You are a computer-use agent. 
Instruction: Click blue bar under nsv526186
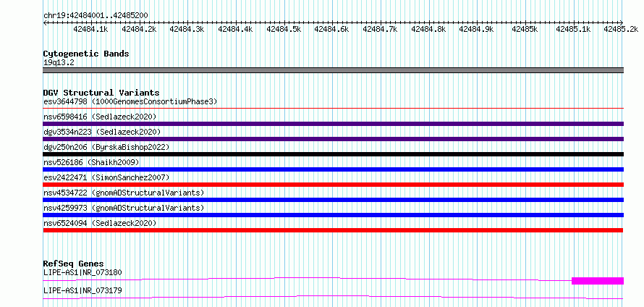(333, 169)
